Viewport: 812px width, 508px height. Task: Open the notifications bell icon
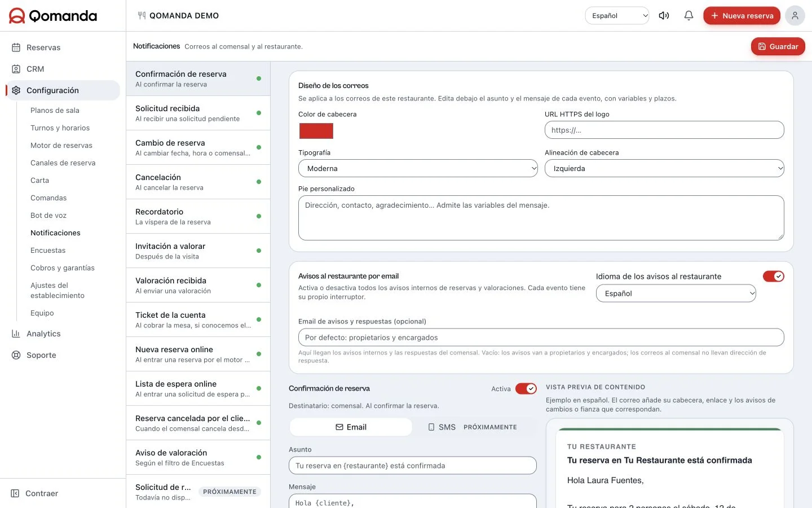click(x=689, y=16)
